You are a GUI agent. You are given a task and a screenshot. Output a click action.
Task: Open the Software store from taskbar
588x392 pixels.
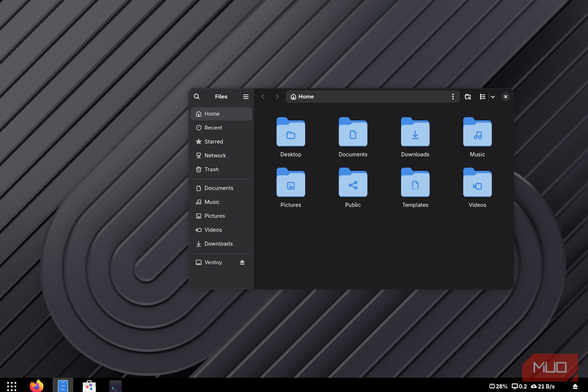(x=89, y=386)
